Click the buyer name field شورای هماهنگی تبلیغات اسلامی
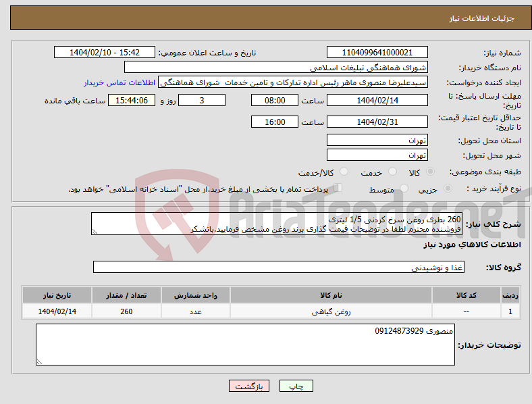This screenshot has width=532, height=404. 276,67
